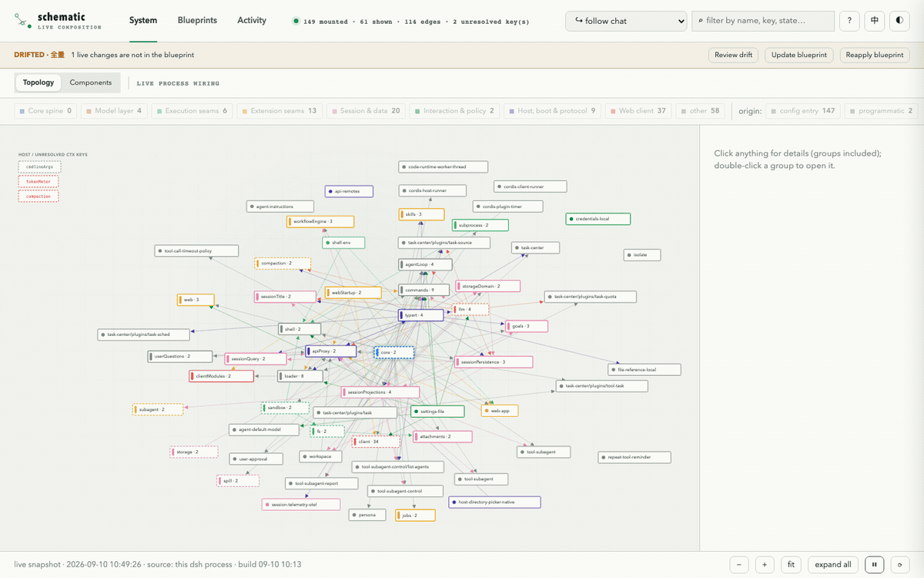Select the Components view tab
Viewport: 924px width, 578px height.
pyautogui.click(x=91, y=82)
